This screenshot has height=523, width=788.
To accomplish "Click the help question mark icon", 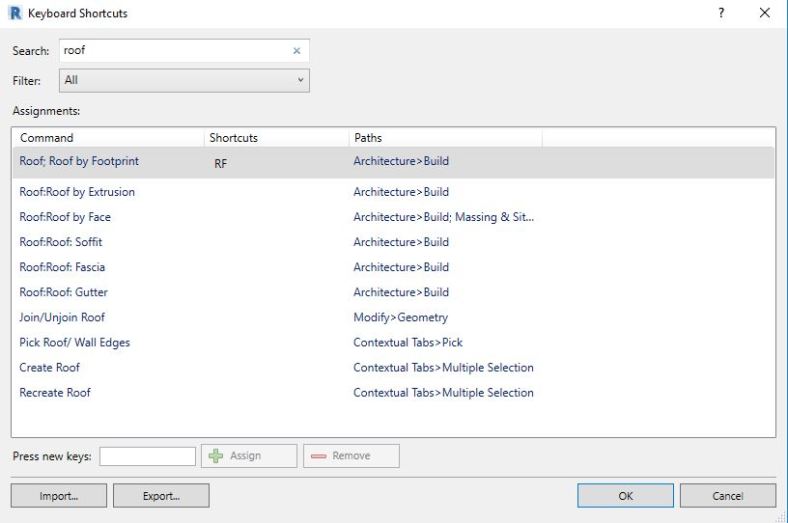I will pyautogui.click(x=722, y=13).
